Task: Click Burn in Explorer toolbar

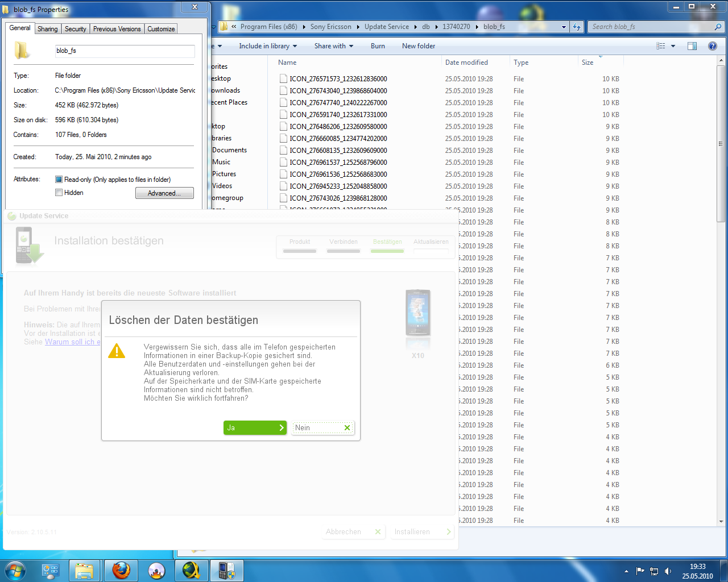Action: pyautogui.click(x=378, y=46)
